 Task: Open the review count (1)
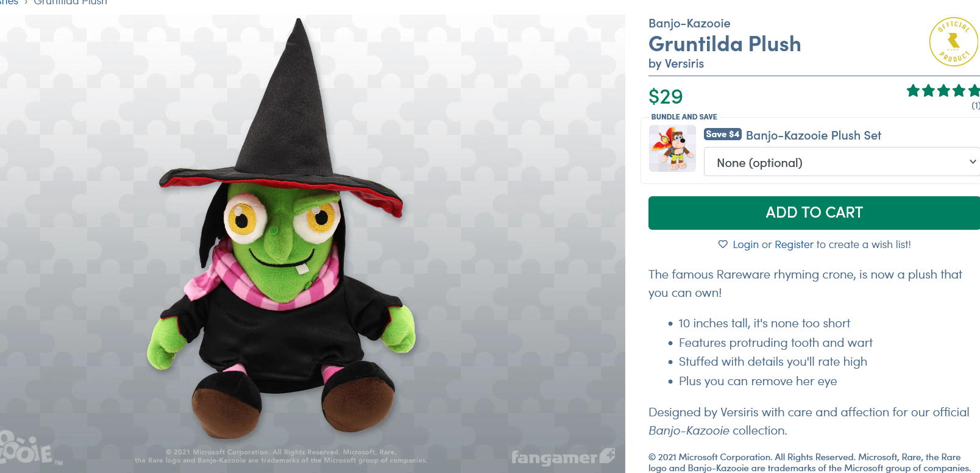pyautogui.click(x=976, y=105)
